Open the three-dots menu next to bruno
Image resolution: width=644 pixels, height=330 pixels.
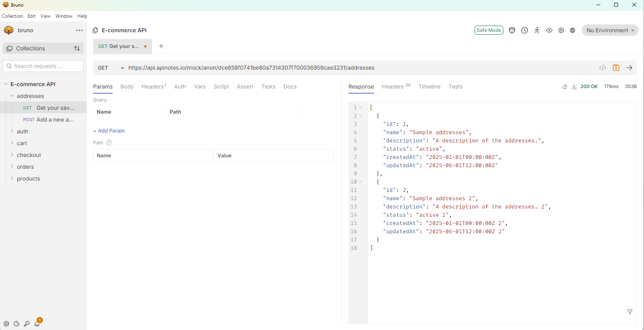pyautogui.click(x=79, y=30)
